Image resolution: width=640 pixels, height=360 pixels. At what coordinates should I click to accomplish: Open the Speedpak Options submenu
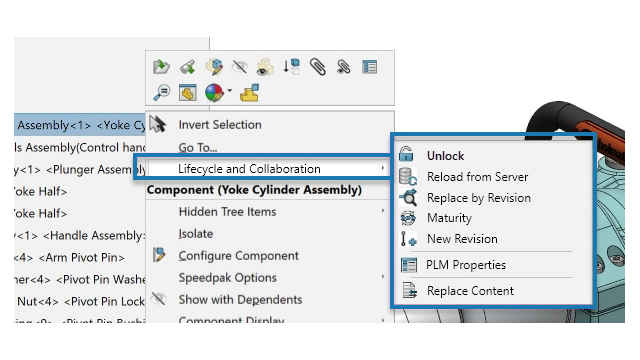click(228, 278)
